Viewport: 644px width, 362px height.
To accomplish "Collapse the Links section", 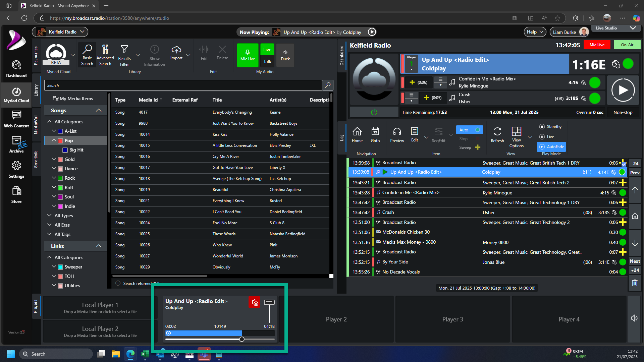I will click(98, 246).
